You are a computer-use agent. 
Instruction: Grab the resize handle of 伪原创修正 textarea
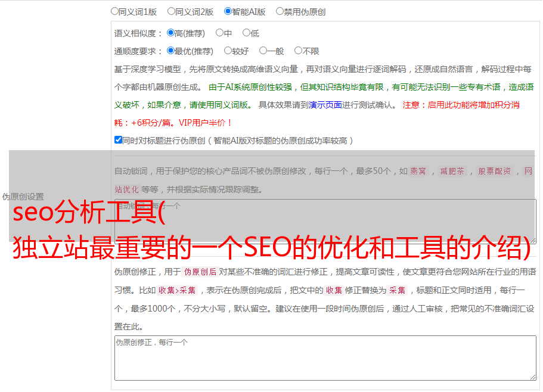pyautogui.click(x=533, y=378)
